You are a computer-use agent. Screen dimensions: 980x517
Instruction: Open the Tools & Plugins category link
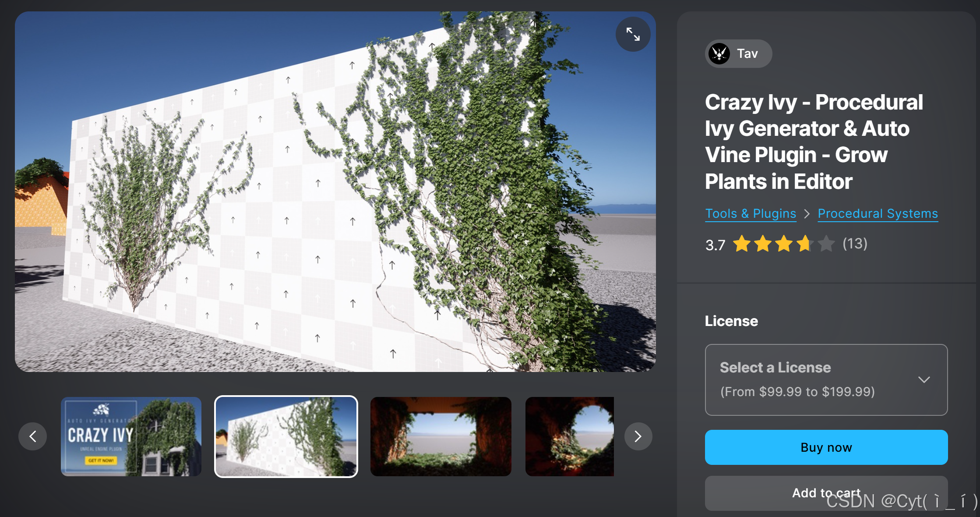(x=751, y=214)
